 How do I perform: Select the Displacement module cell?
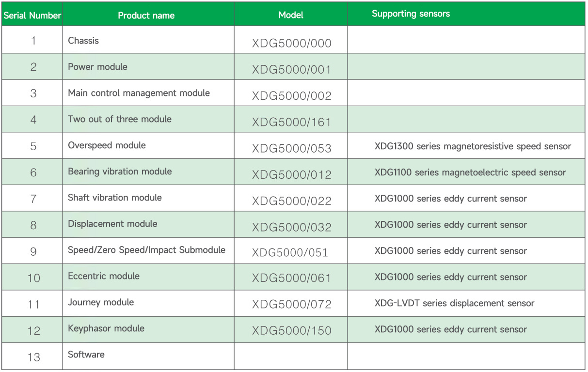(x=148, y=224)
